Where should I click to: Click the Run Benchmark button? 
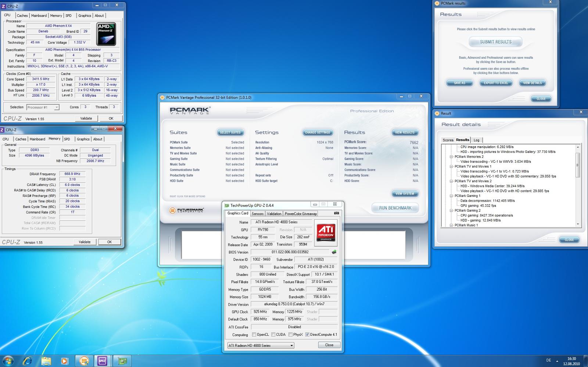tap(395, 208)
